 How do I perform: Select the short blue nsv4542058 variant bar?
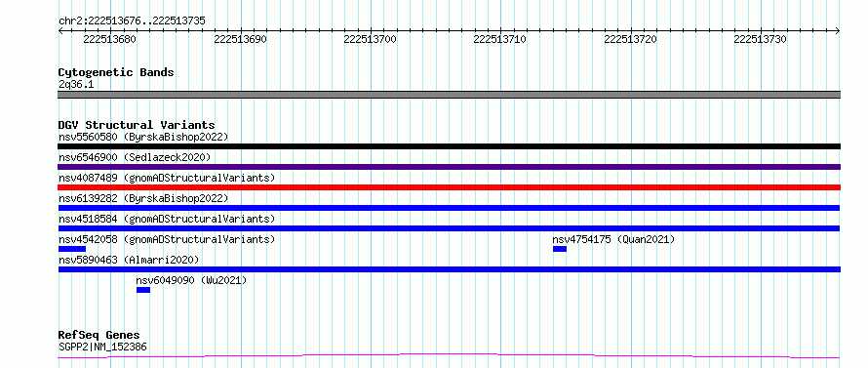point(72,249)
